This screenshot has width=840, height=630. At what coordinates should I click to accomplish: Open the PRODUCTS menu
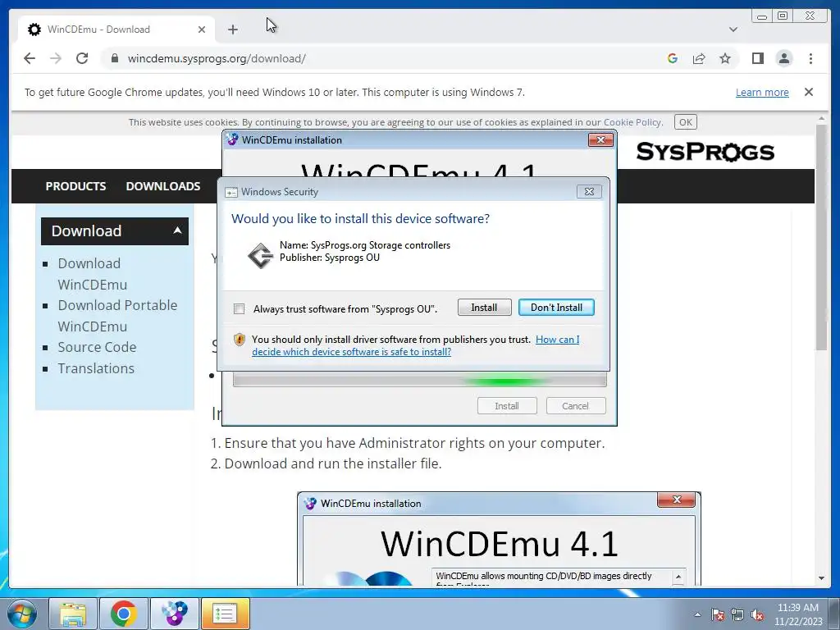(75, 186)
